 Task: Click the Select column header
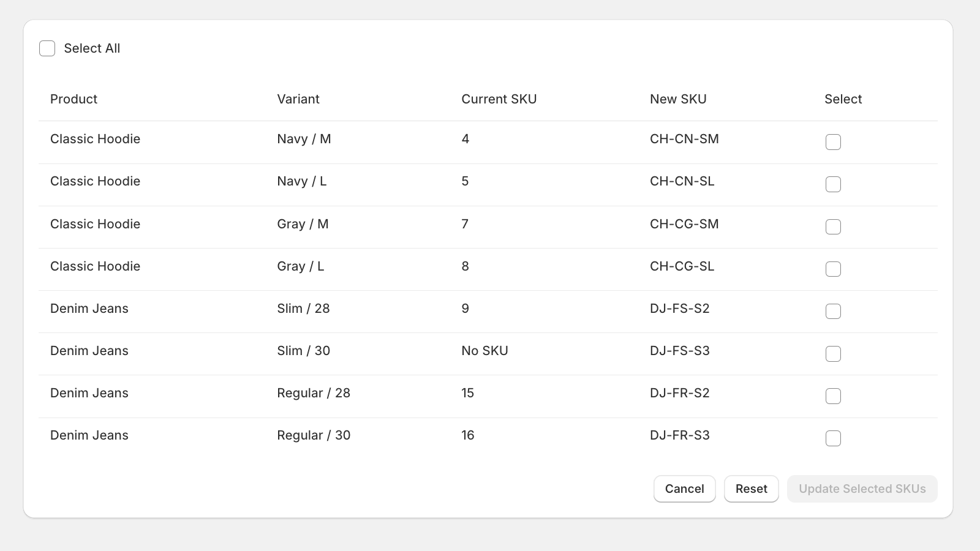point(843,99)
